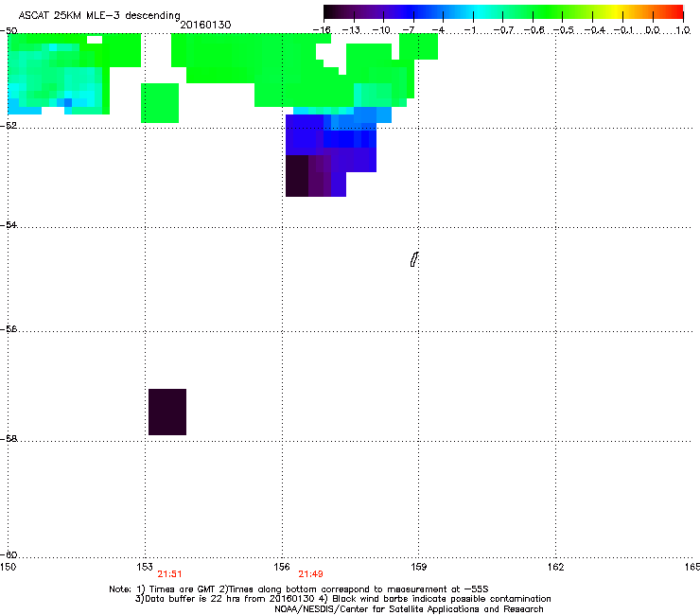Click the 'ASCAT 25KM MLE-3 descending' title text

[99, 16]
